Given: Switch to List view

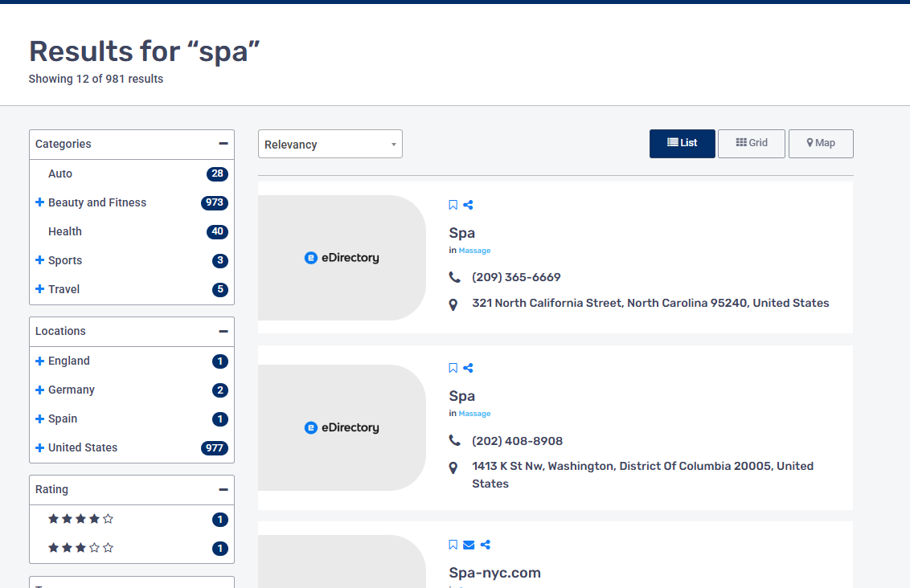Looking at the screenshot, I should [682, 143].
